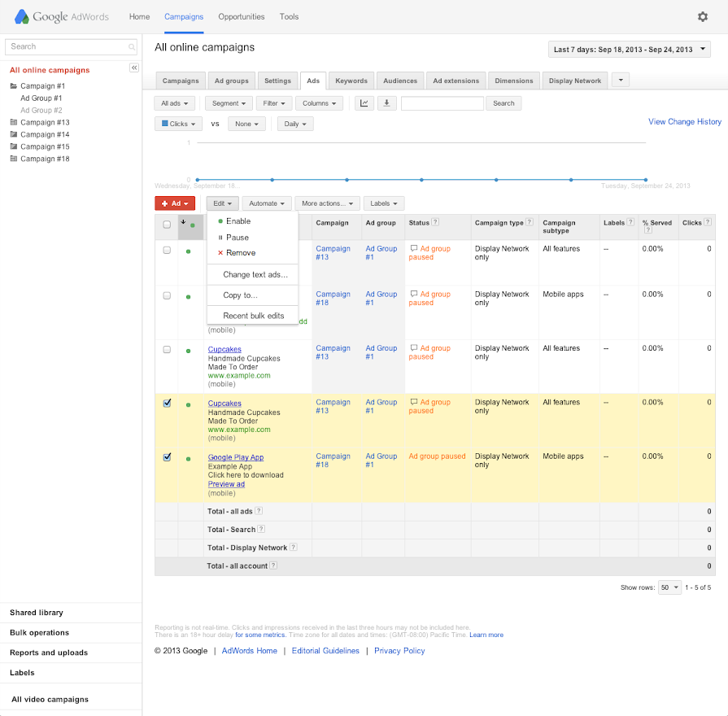Open the date range dropdown
728x716 pixels.
pos(630,50)
